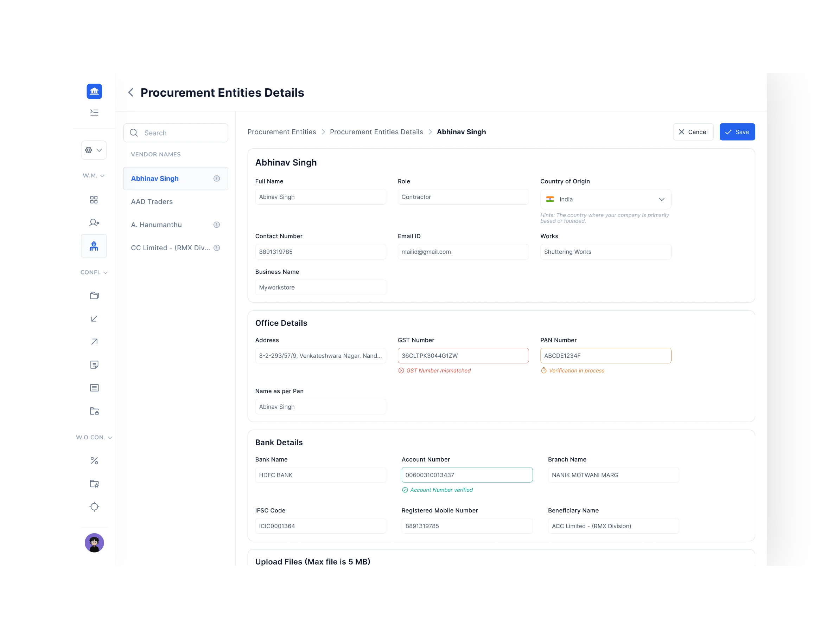Click the account number verified check icon
This screenshot has width=840, height=639.
point(405,490)
